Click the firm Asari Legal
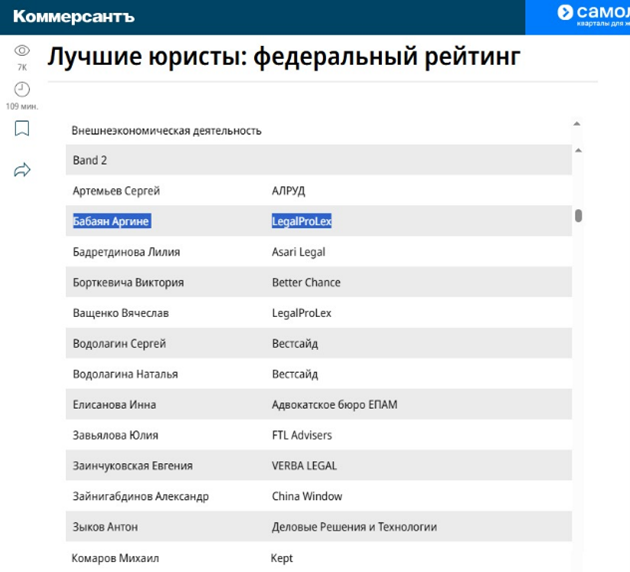 299,252
